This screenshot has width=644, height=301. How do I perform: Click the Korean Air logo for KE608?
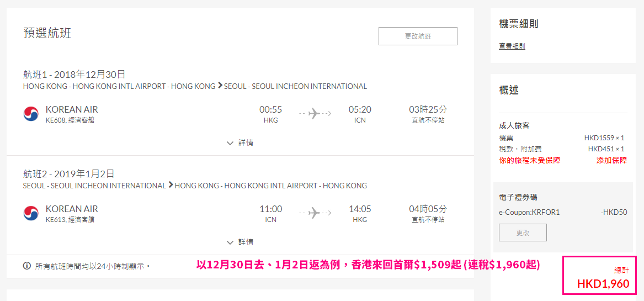(x=31, y=113)
